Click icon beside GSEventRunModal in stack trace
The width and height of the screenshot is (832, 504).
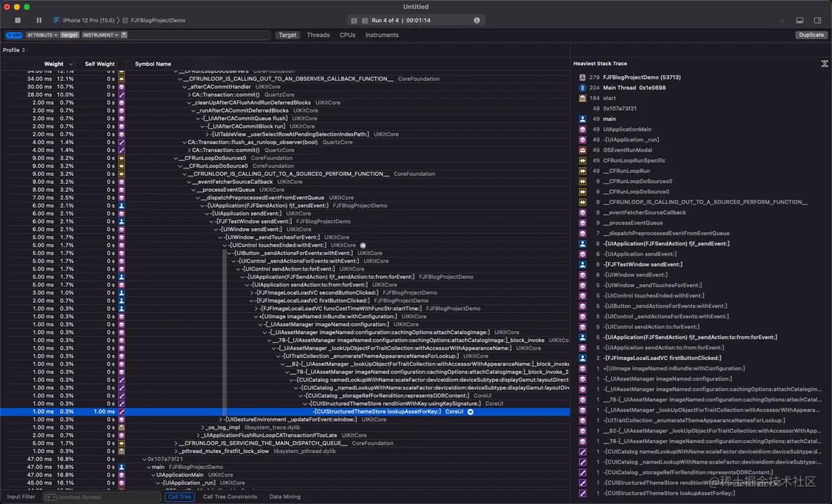pos(582,150)
